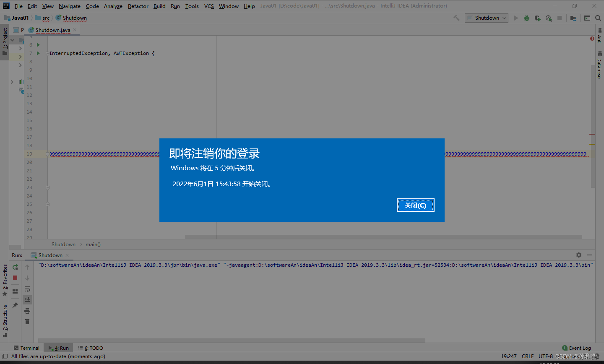Expand highlighted project tree node chevron
Image resolution: width=604 pixels, height=364 pixels.
[20, 57]
